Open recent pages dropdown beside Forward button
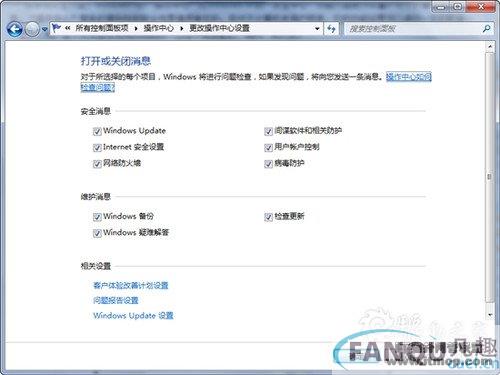This screenshot has height=375, width=500. (x=44, y=30)
